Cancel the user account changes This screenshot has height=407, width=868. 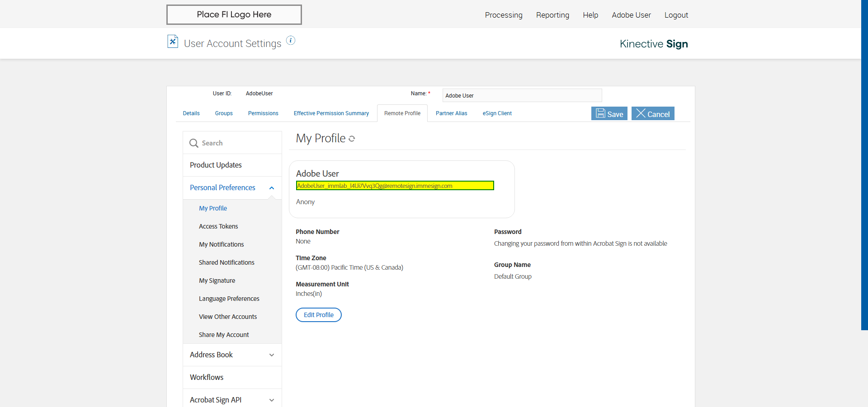tap(653, 114)
